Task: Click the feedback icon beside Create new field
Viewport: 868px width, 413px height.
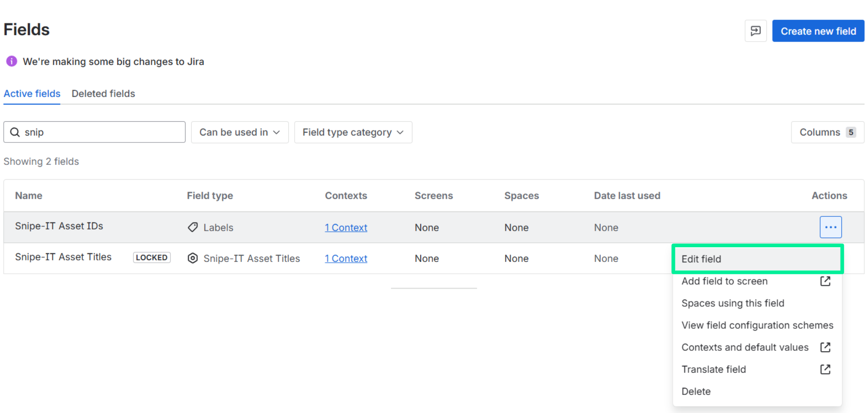Action: [755, 31]
